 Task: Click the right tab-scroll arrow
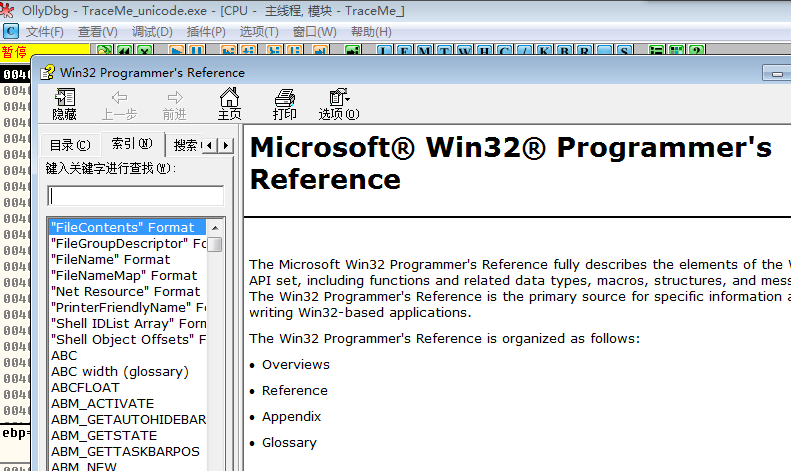[x=226, y=145]
